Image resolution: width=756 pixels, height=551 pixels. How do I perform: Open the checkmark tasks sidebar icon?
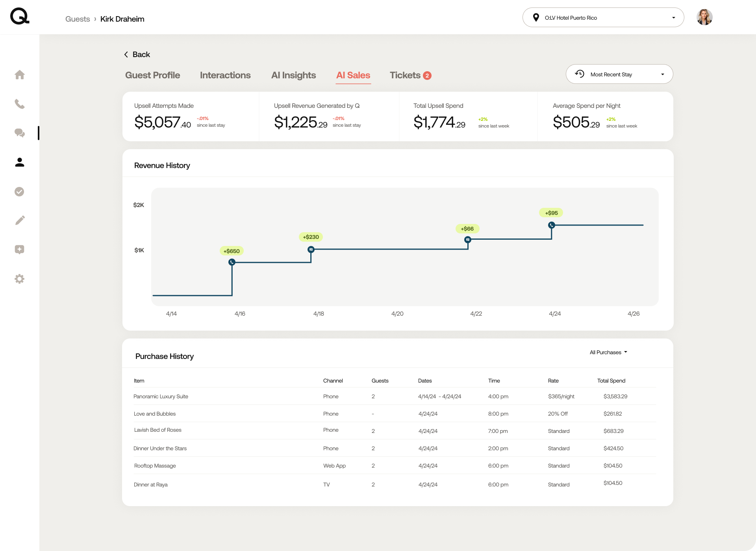20,192
